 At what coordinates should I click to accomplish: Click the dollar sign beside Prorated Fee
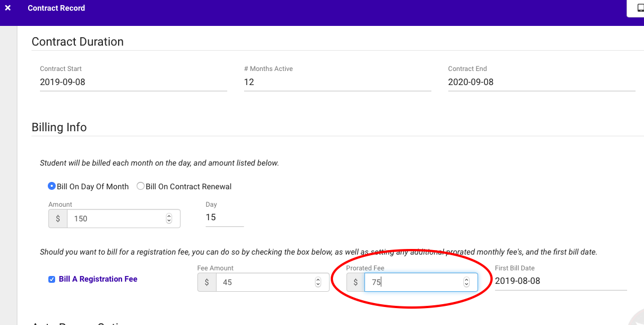click(355, 282)
